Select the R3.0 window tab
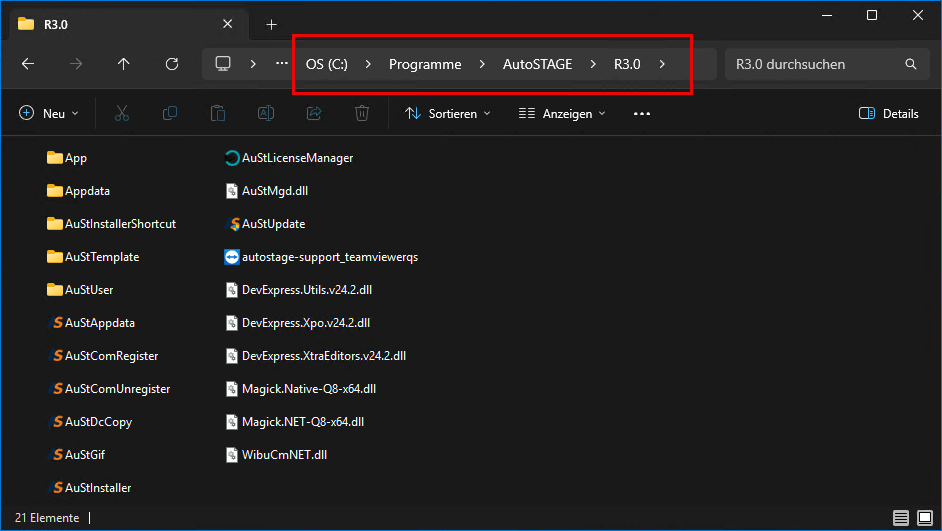 pyautogui.click(x=129, y=25)
